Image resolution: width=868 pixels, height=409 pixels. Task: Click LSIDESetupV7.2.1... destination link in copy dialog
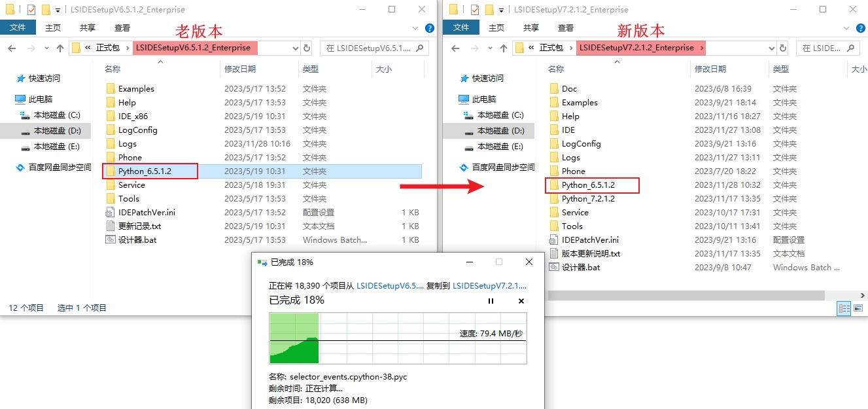pyautogui.click(x=489, y=286)
